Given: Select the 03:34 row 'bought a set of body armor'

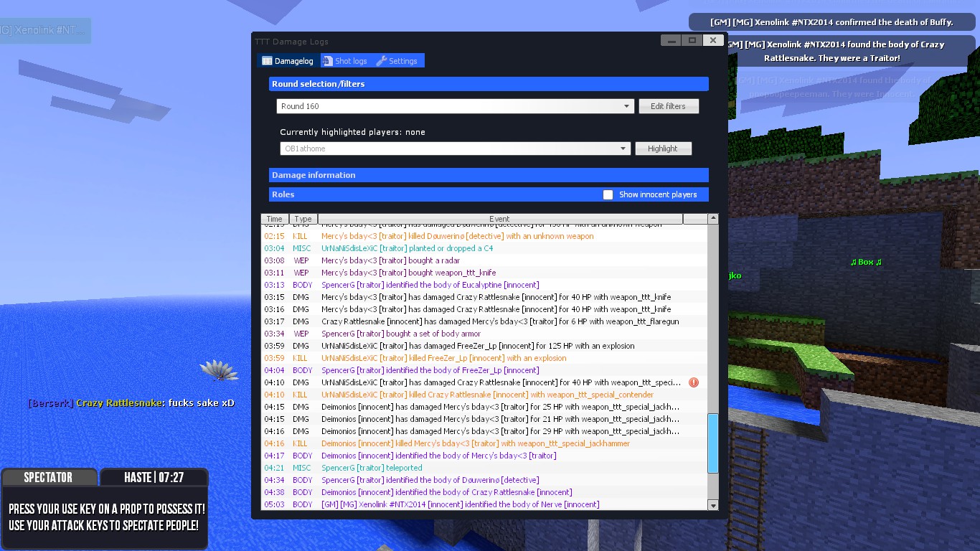Looking at the screenshot, I should click(x=484, y=334).
